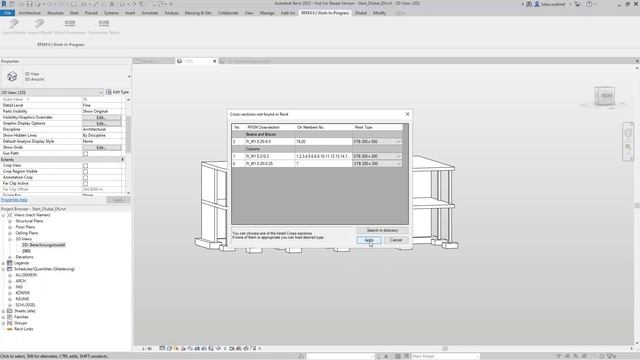
Task: Expand the Ceiling Plans tree node
Action: click(10, 233)
